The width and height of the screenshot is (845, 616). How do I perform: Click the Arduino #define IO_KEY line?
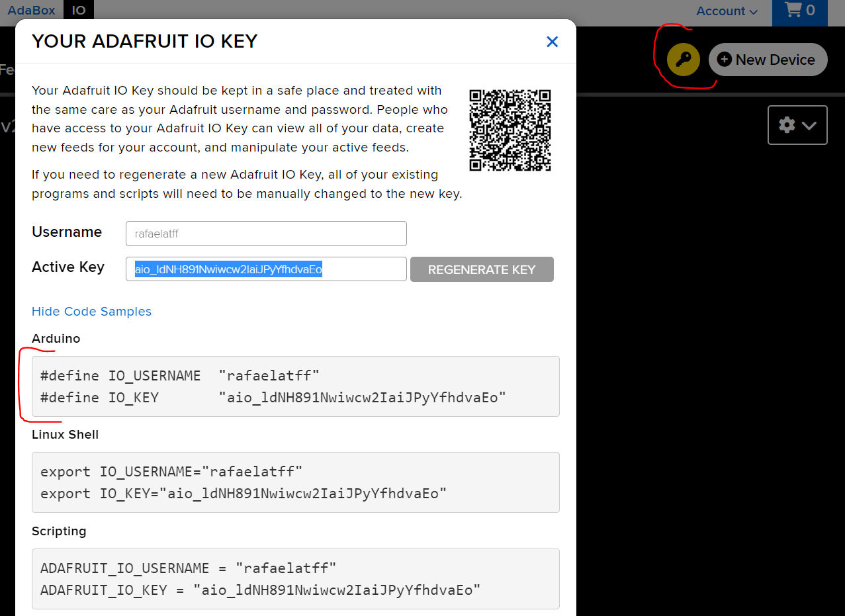273,397
